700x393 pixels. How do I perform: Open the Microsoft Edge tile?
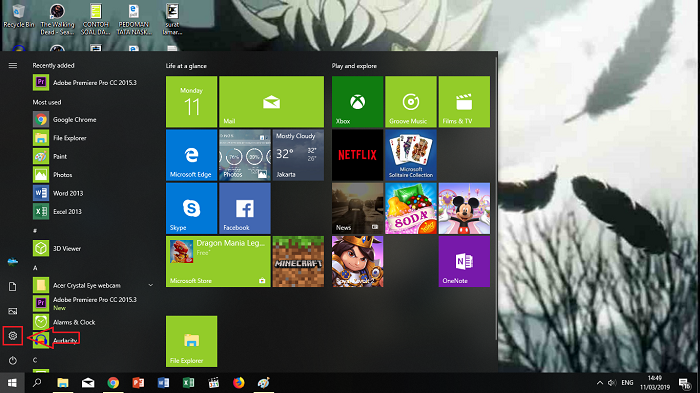coord(192,155)
